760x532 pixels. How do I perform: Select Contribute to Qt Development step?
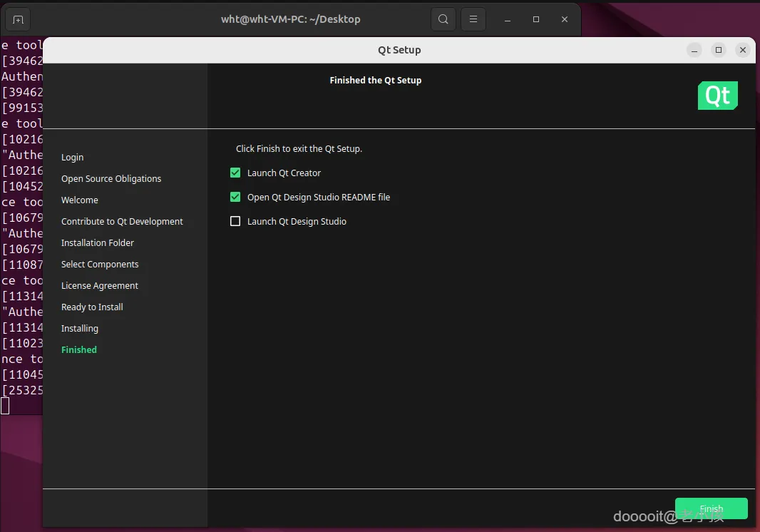pos(122,221)
